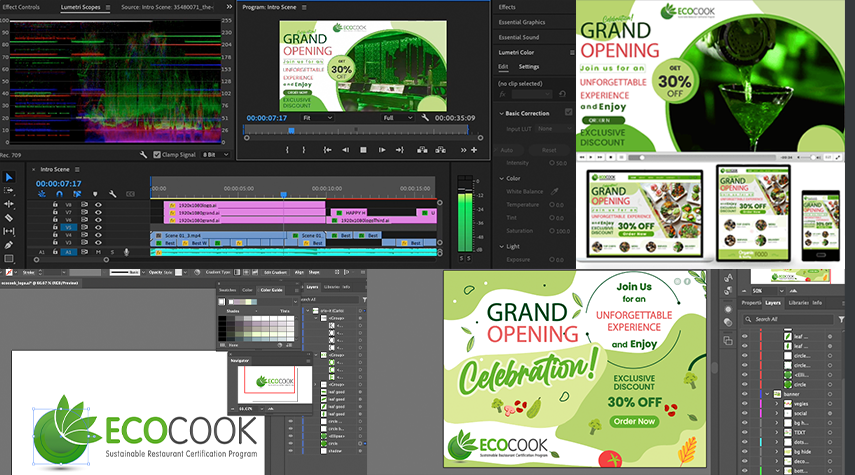855x475 pixels.
Task: Click the Navigator panel logo thumbnail
Action: pos(273,381)
